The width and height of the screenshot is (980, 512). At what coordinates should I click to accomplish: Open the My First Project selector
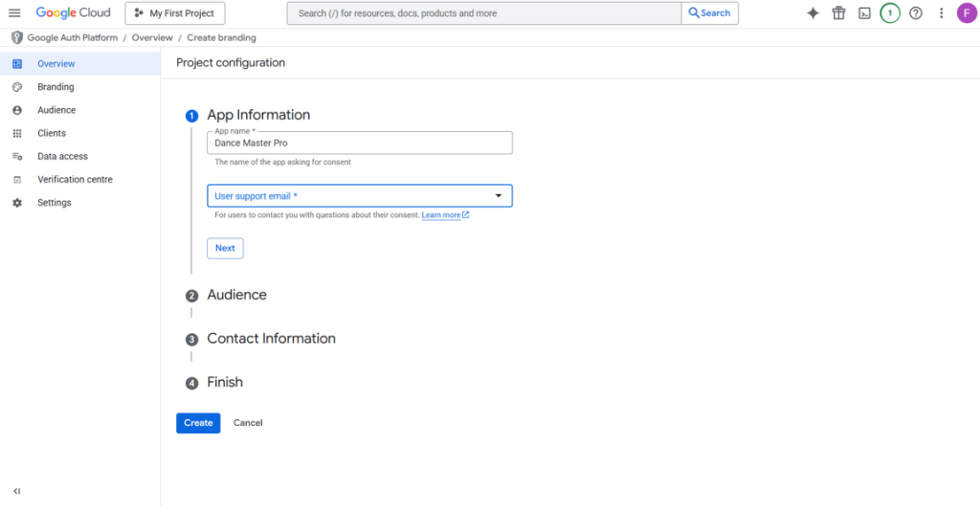point(175,13)
